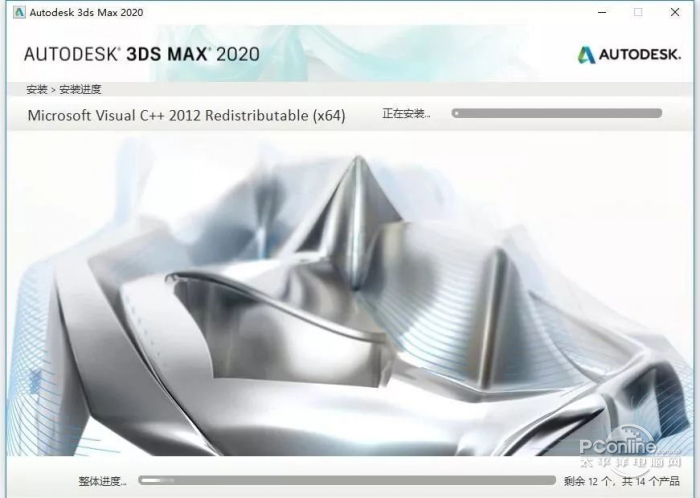
Task: Click the 剩余 12 个，共 14 个产品 text
Action: [x=621, y=481]
